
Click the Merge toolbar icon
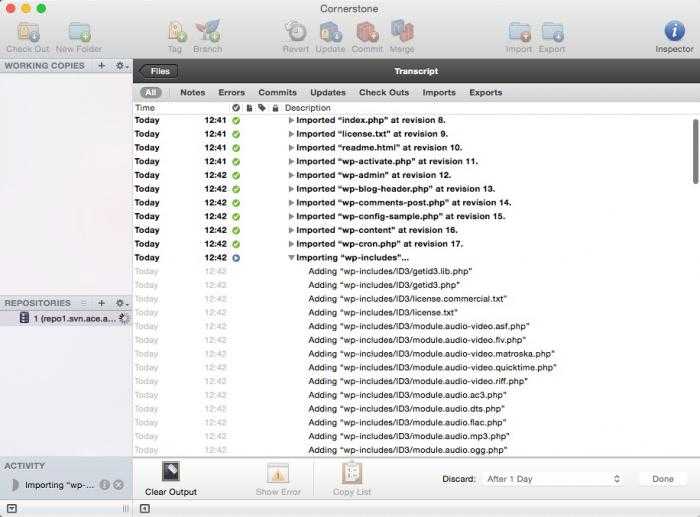[402, 31]
